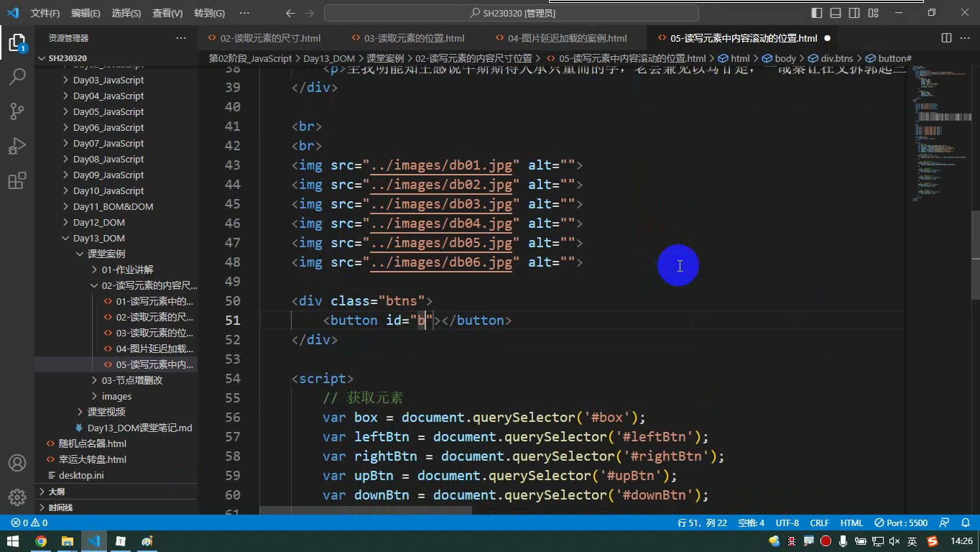Expand the 03-节点增删改 folder
The height and width of the screenshot is (552, 980).
click(x=131, y=380)
